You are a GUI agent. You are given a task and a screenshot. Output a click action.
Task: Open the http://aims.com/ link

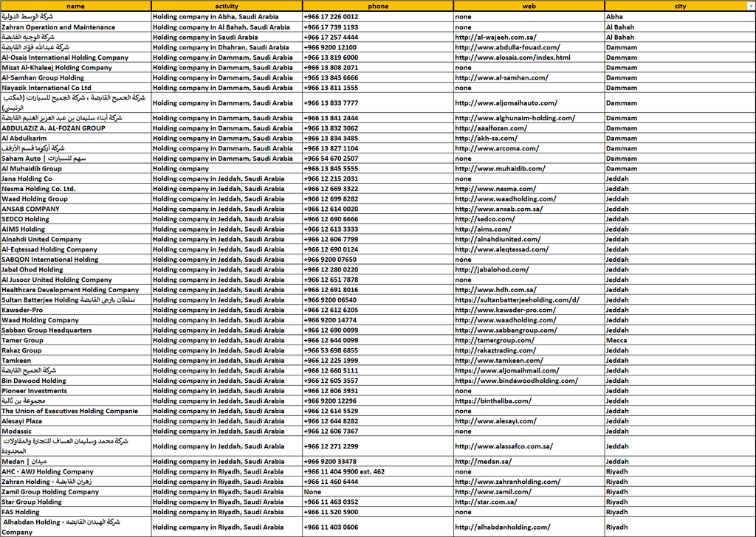[483, 229]
